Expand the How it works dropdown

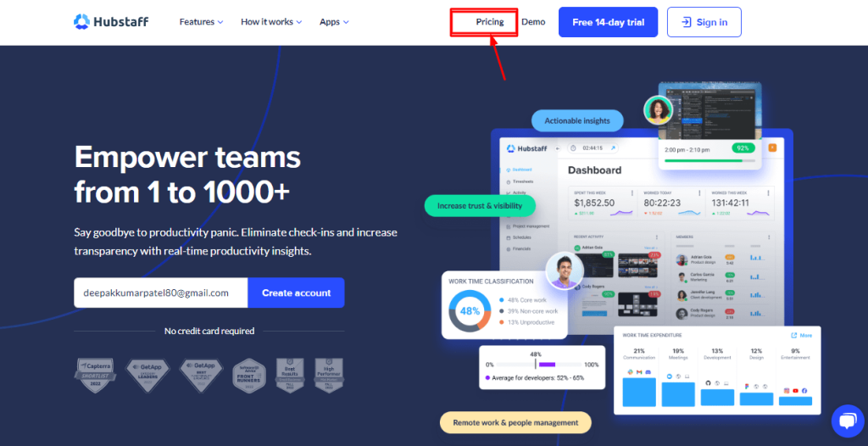pos(271,22)
